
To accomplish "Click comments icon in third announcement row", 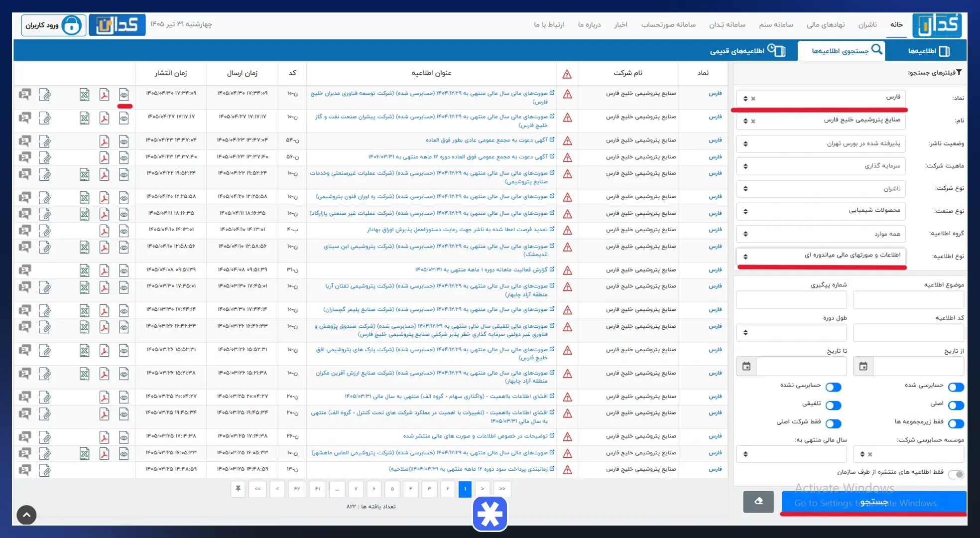I will (25, 141).
